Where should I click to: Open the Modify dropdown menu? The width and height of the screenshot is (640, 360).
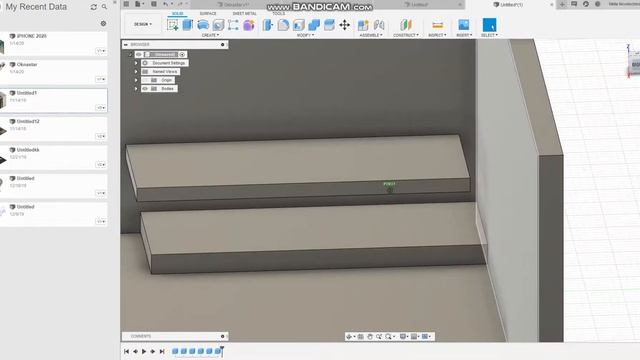[x=305, y=36]
